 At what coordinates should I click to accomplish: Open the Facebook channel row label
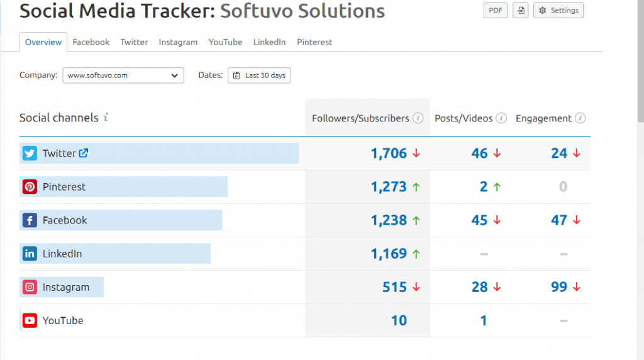tap(65, 220)
